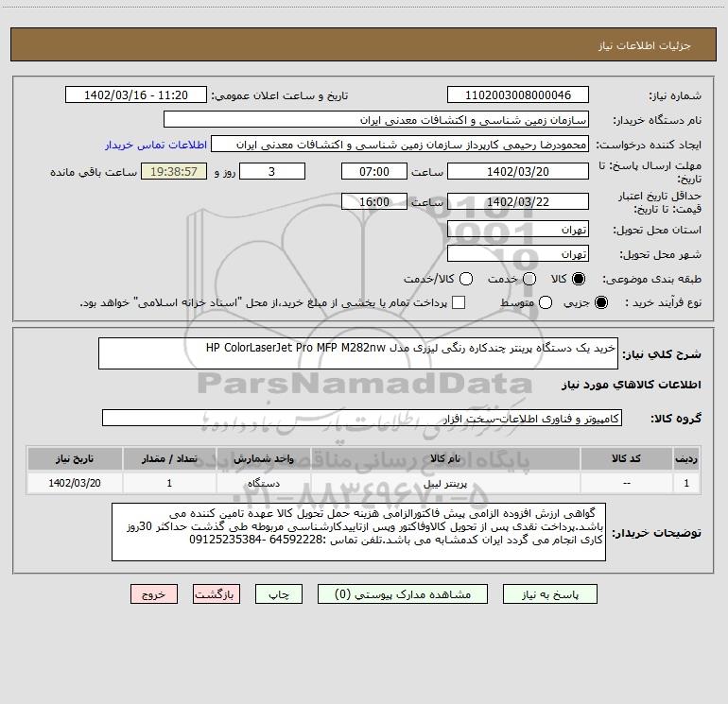Click the 'ایجاد کننده درخواست' label
728x704 pixels.
click(x=649, y=145)
